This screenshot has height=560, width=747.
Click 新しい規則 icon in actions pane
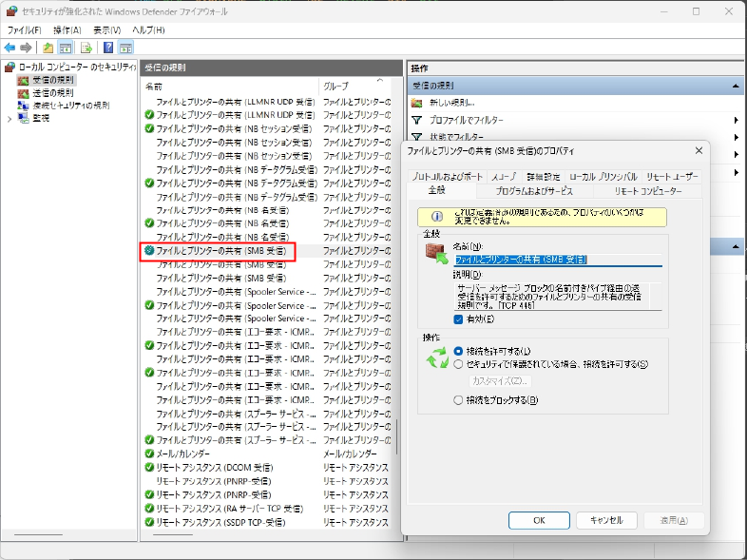coord(417,103)
